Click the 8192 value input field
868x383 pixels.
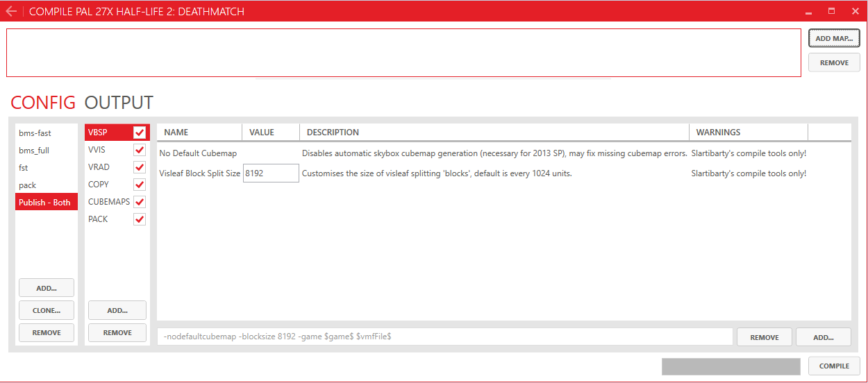(x=271, y=173)
